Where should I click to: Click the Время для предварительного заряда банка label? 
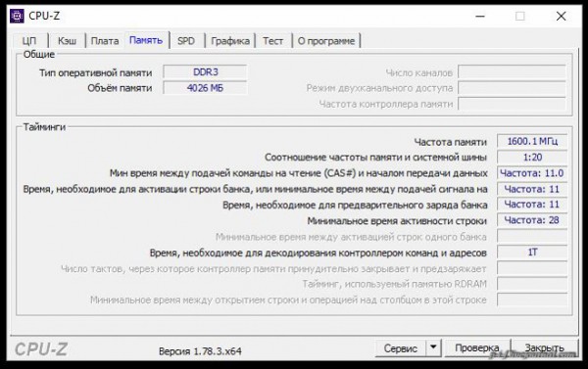(355, 206)
